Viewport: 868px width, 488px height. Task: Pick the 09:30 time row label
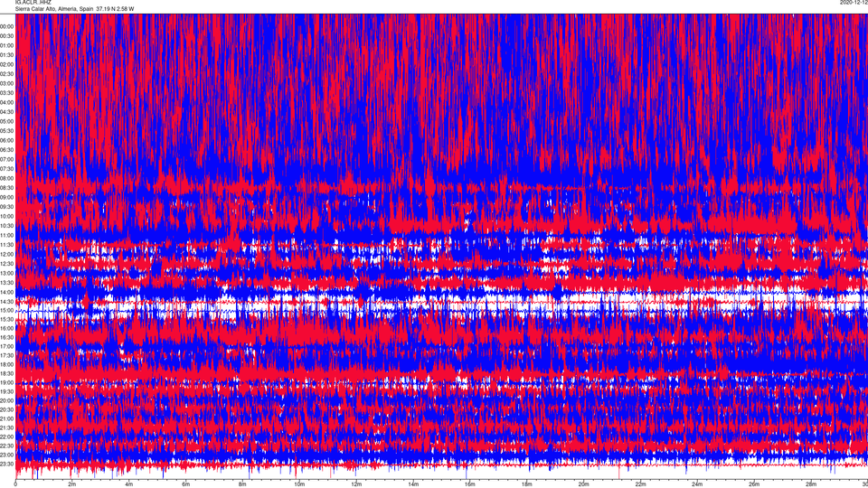click(x=7, y=207)
